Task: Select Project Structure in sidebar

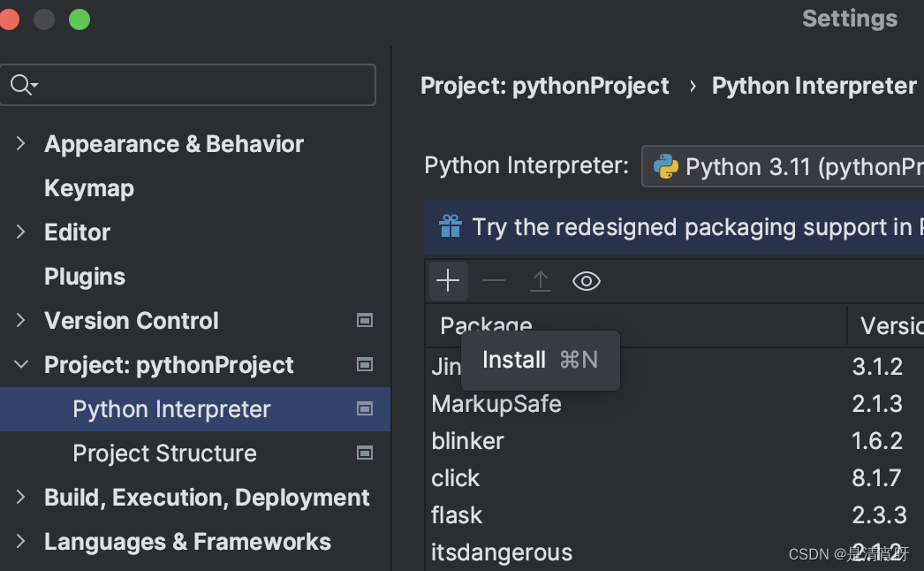Action: [164, 453]
